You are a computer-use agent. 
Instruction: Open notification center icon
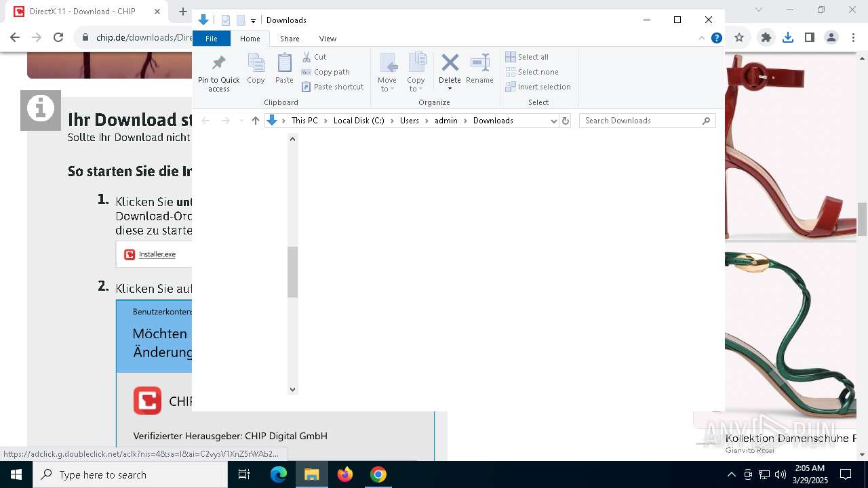(x=846, y=474)
